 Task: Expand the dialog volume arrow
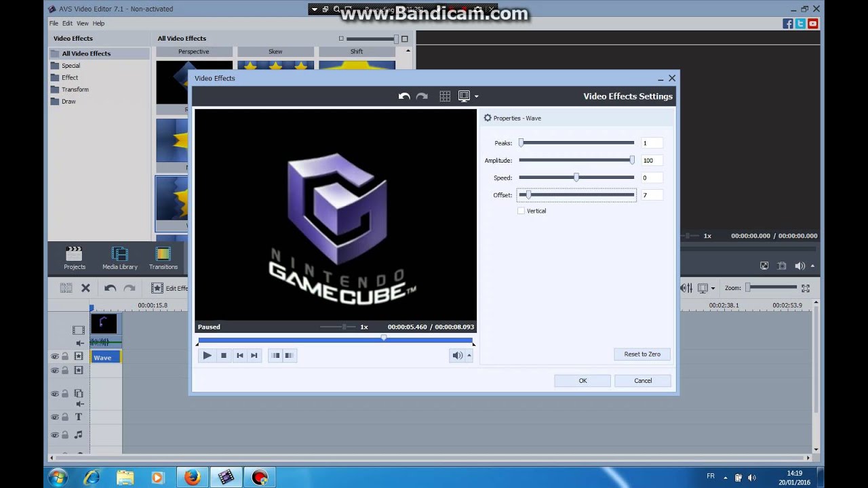[469, 355]
